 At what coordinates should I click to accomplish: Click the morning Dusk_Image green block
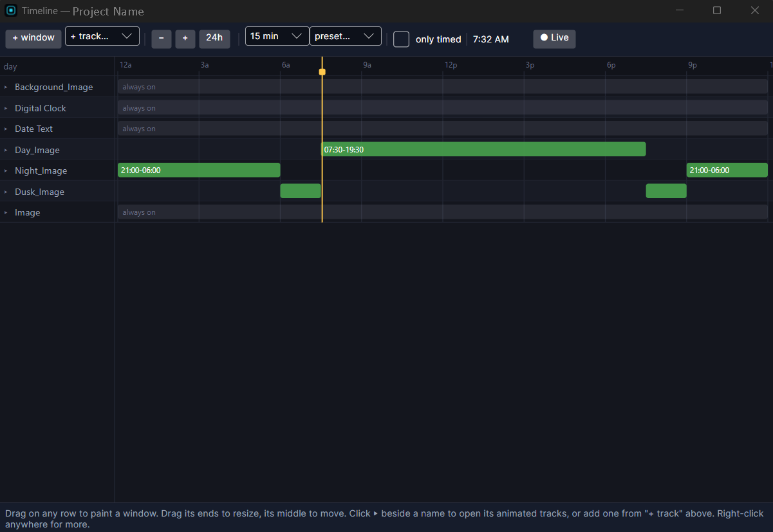[x=301, y=191]
